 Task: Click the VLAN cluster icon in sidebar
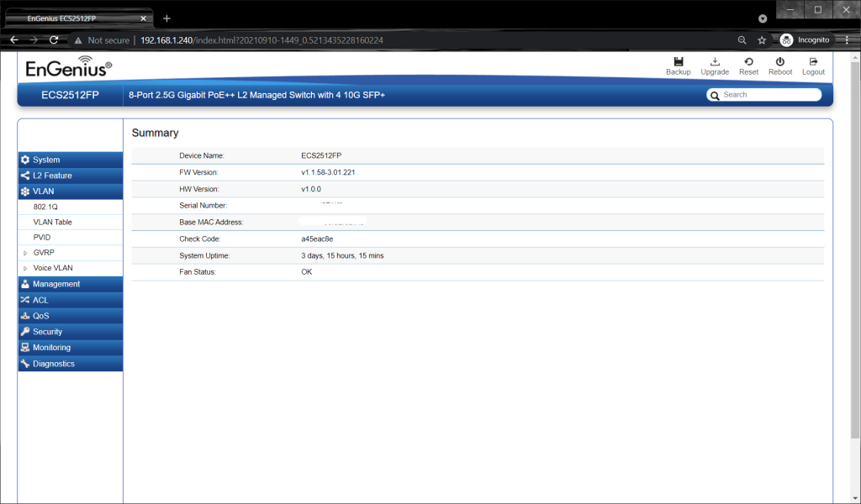(x=25, y=192)
